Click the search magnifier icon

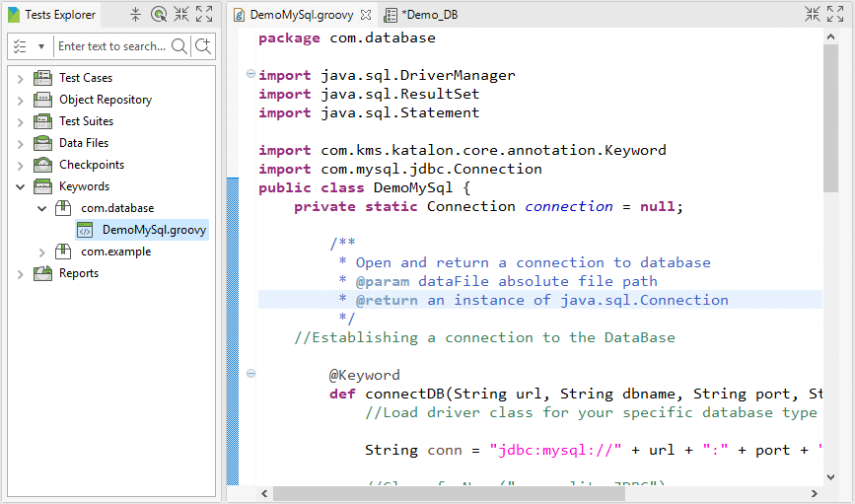pos(178,46)
